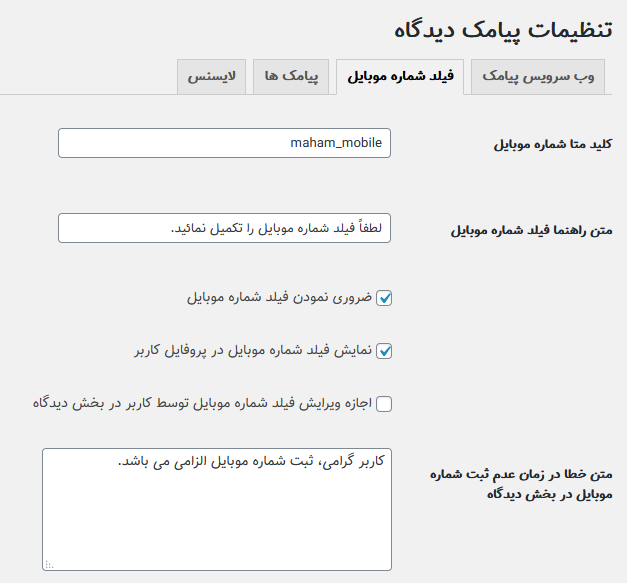
Task: Click the کلید متا شماره موبایل label
Action: click(x=553, y=144)
